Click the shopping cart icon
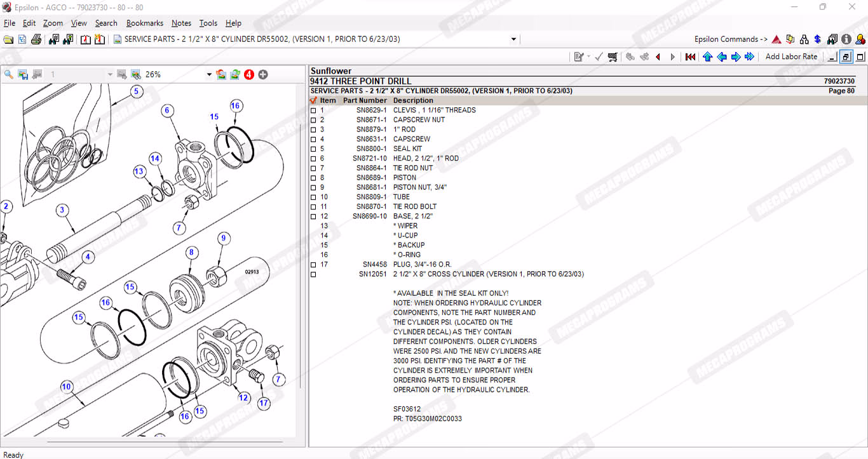 613,57
